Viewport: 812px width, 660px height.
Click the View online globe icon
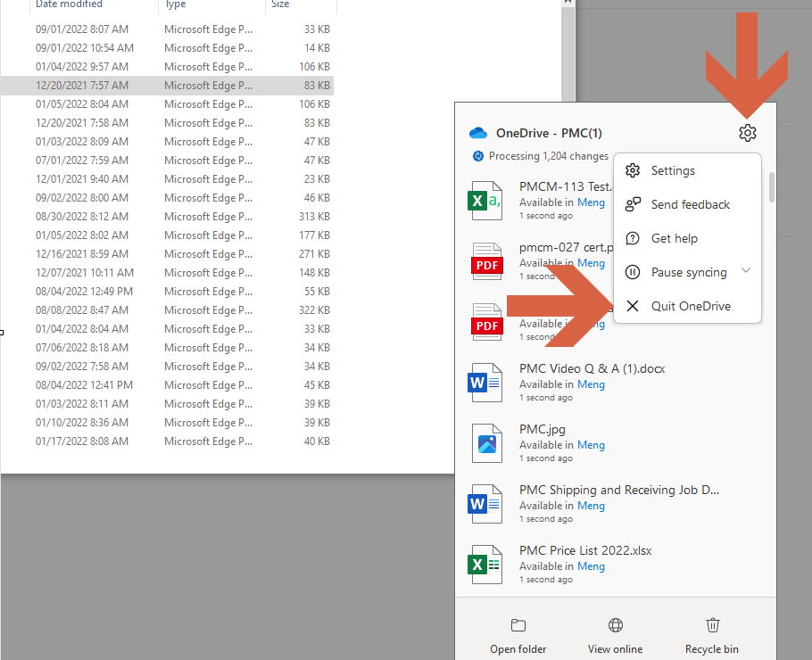[x=615, y=625]
